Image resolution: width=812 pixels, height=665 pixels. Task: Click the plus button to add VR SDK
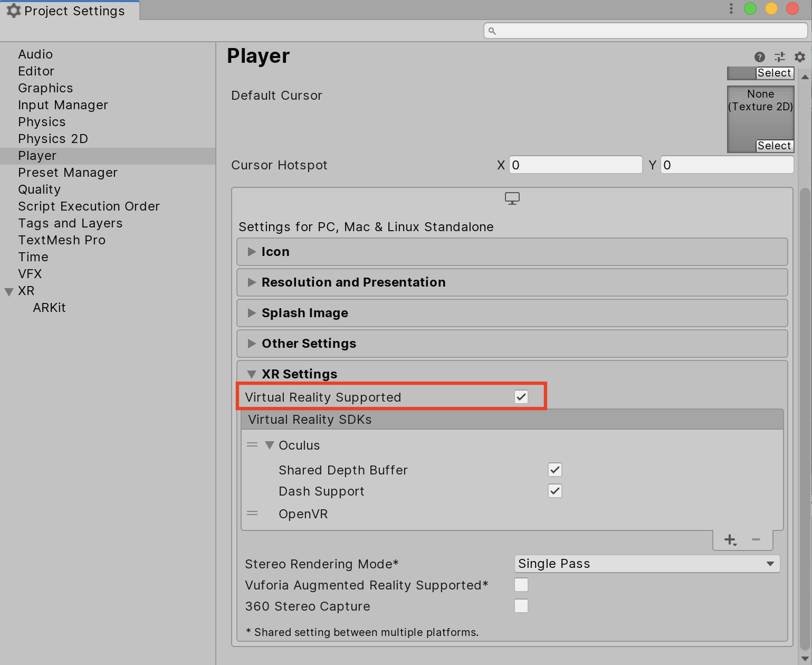pos(730,540)
